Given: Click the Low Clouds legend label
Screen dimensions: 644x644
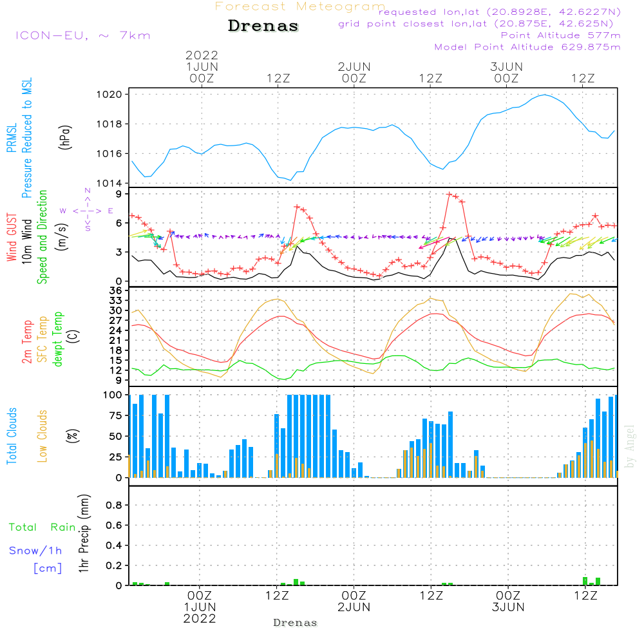Looking at the screenshot, I should tap(43, 436).
